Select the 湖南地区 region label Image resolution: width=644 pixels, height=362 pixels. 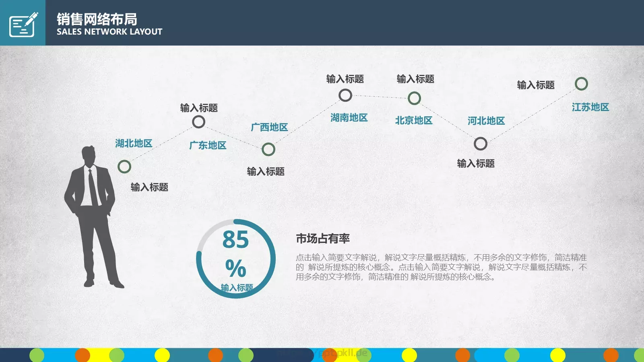point(349,117)
